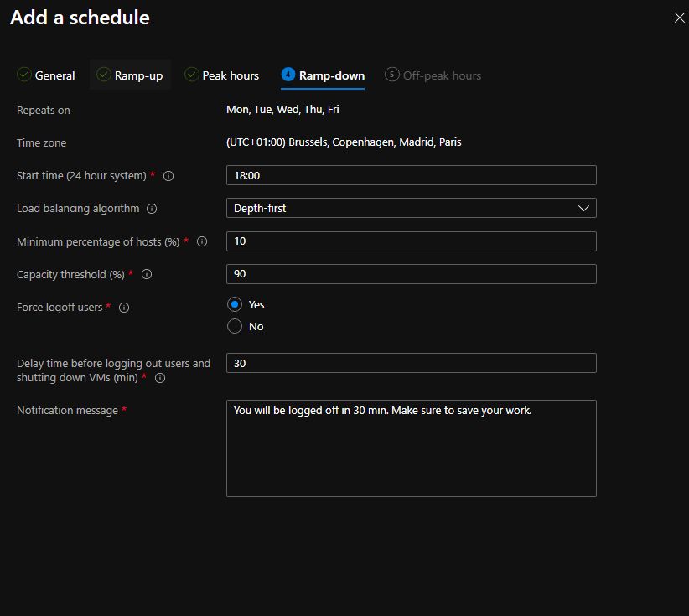689x616 pixels.
Task: Close the Add a schedule dialog
Action: pyautogui.click(x=679, y=17)
